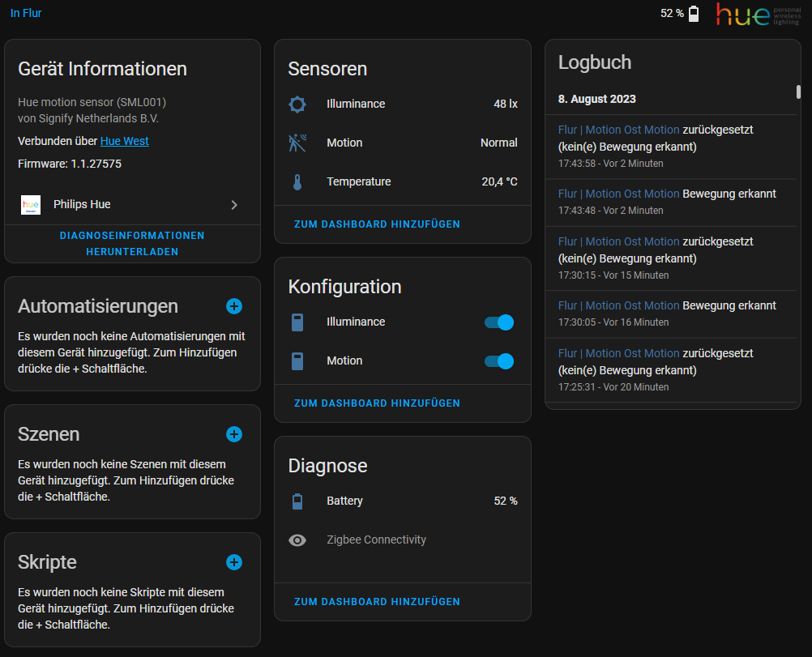Disable the Illuminance configuration toggle

click(498, 322)
